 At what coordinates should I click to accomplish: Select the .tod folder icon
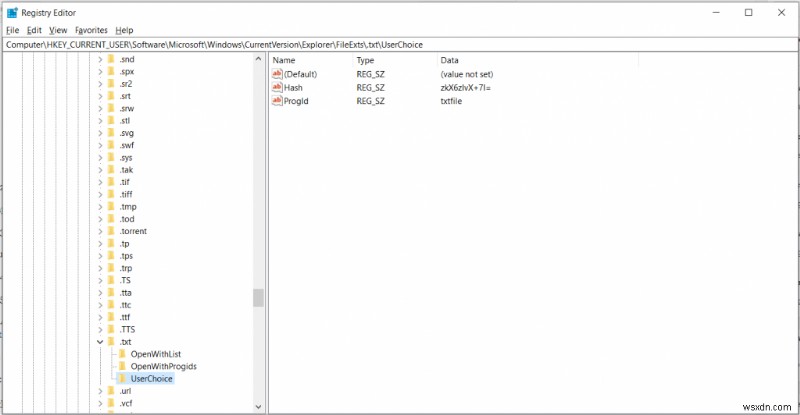[111, 219]
